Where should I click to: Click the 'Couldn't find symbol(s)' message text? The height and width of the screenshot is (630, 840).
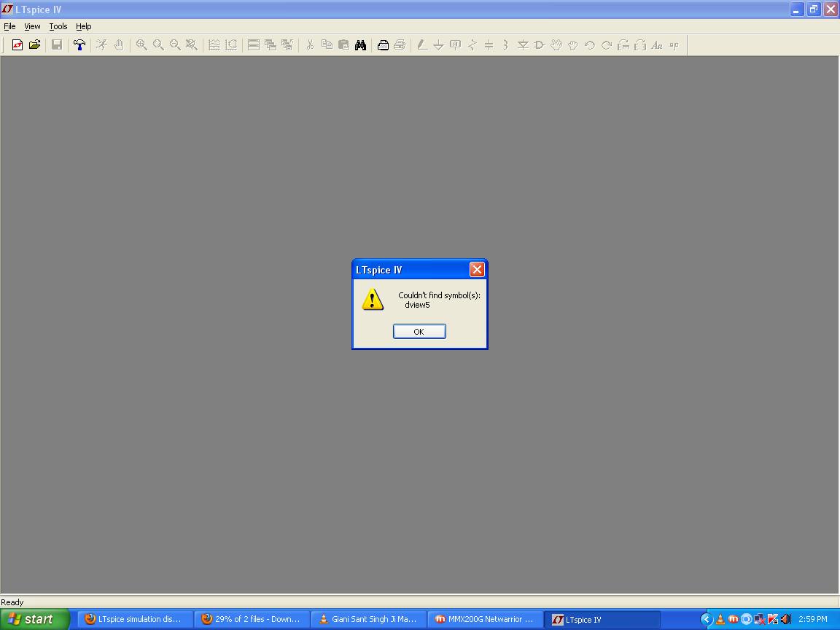tap(439, 295)
